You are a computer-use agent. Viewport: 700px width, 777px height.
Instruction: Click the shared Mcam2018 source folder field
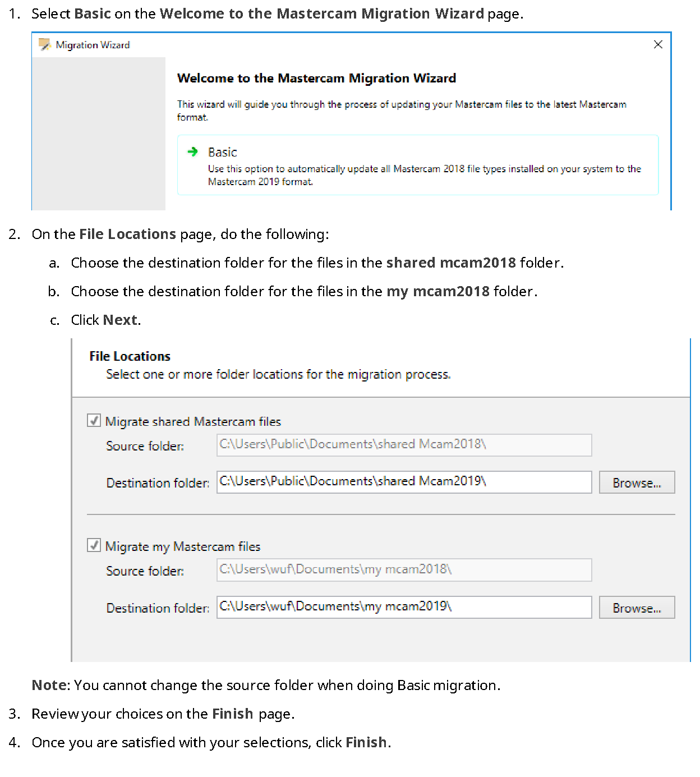point(404,445)
